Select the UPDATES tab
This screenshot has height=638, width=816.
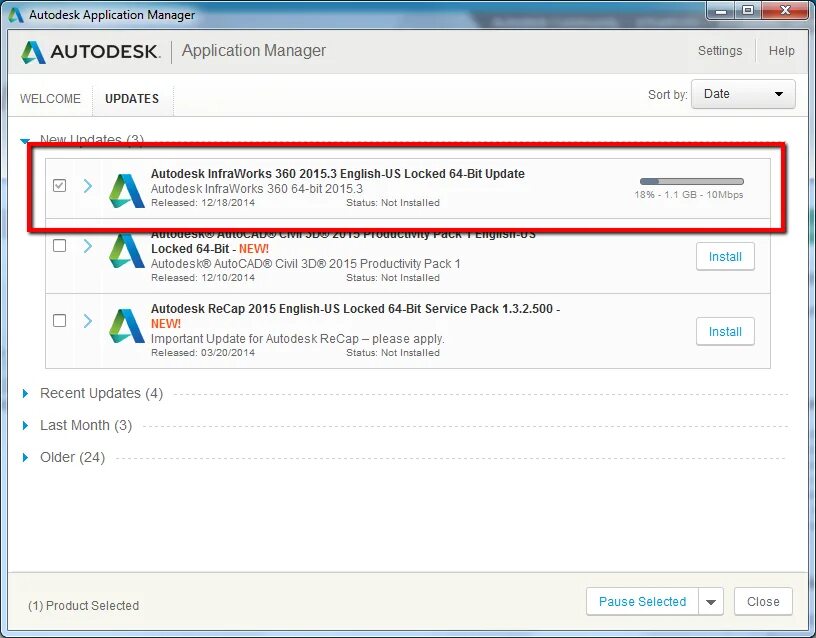132,98
